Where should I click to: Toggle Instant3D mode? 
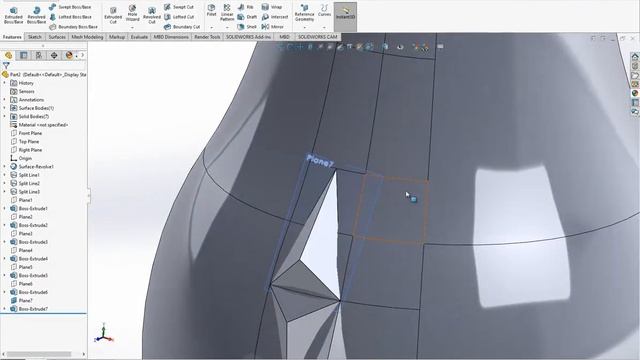345,17
